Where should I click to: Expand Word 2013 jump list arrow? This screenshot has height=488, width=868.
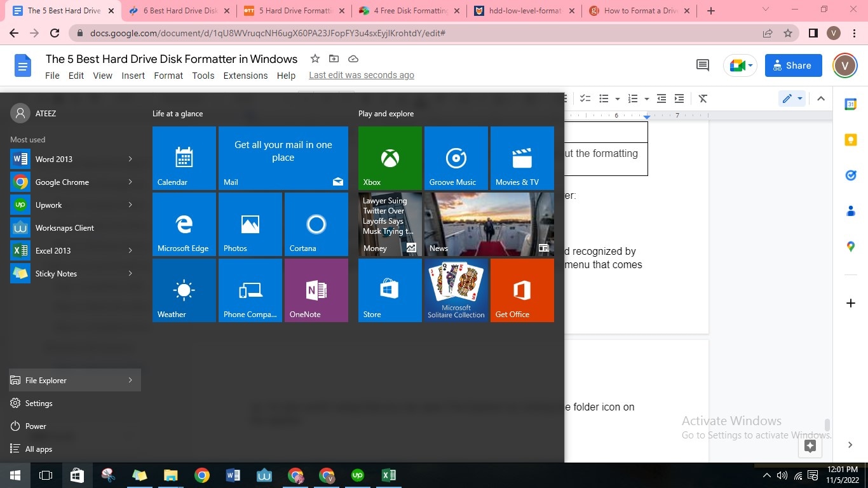tap(130, 159)
